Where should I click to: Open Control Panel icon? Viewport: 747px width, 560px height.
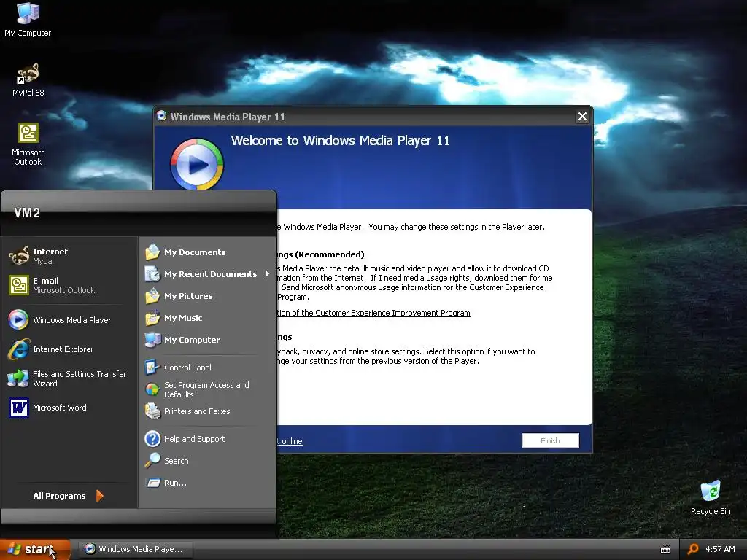tap(152, 367)
